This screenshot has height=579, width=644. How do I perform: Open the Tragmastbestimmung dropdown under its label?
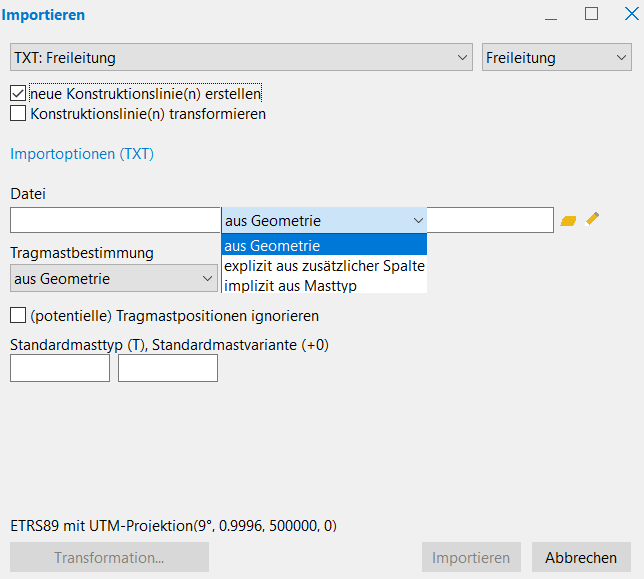[x=113, y=278]
